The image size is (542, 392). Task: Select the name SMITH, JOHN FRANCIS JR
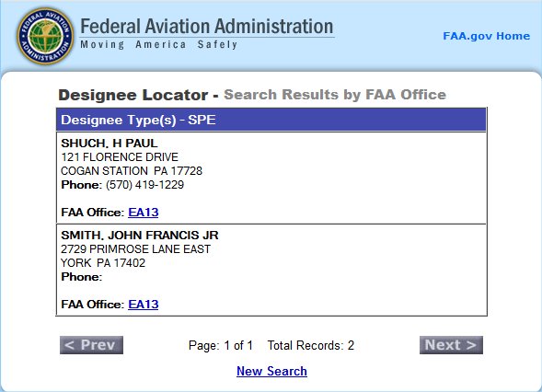click(140, 235)
